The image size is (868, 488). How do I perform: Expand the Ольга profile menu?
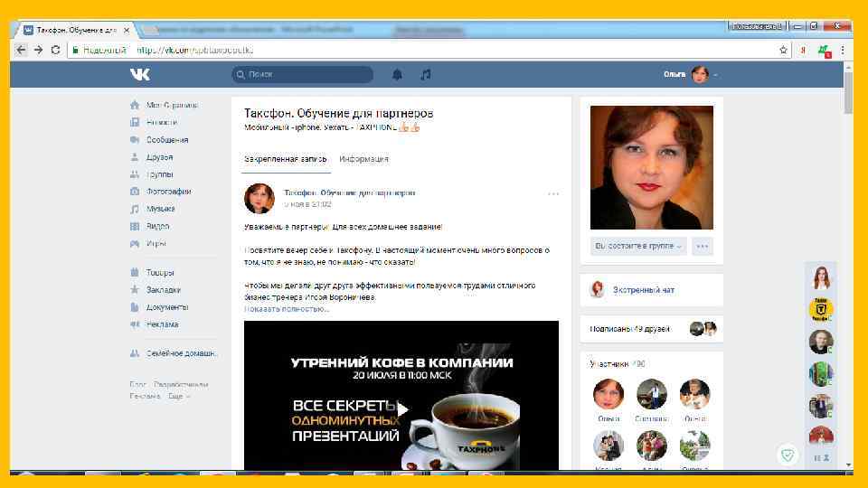tap(691, 74)
